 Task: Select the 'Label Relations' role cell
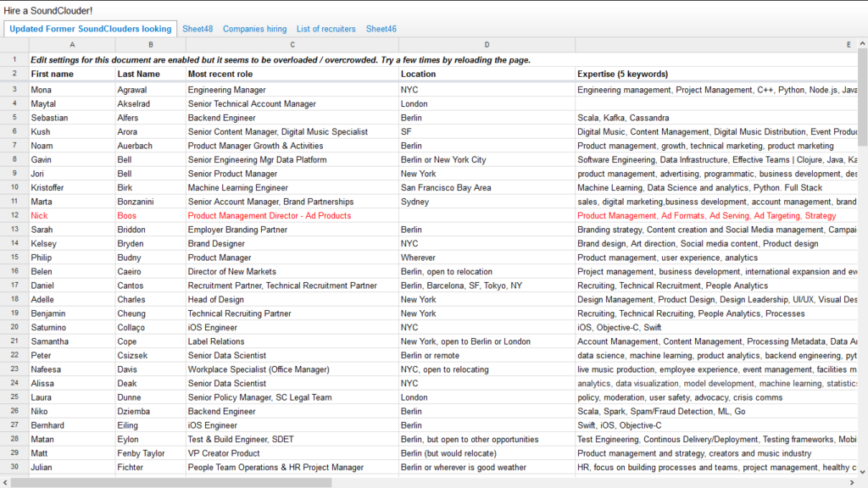292,341
